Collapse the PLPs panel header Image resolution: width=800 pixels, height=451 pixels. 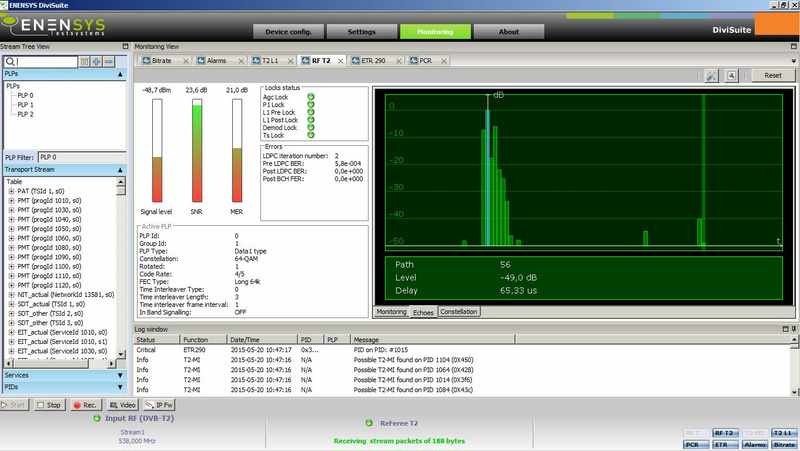[120, 74]
